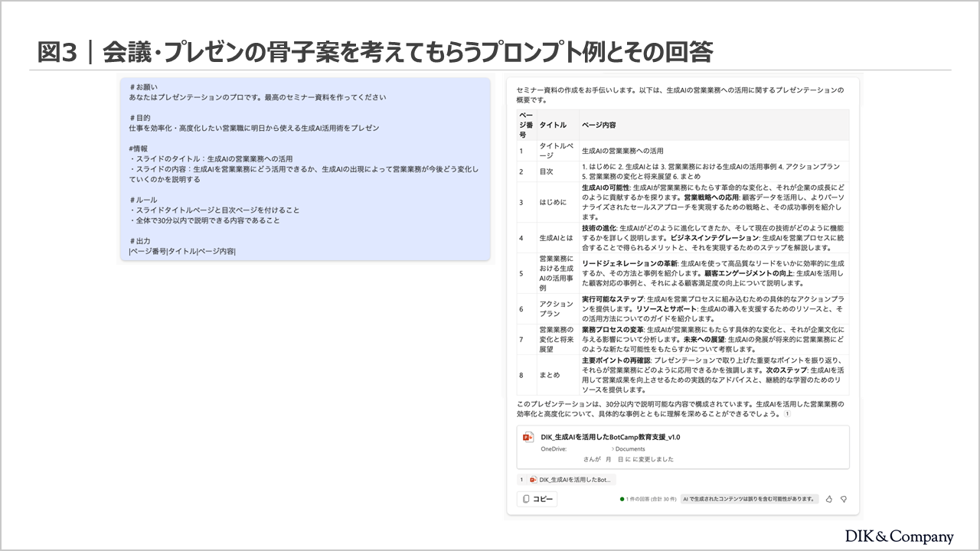Click the Documents path in the file card
This screenshot has width=980, height=551.
click(x=630, y=449)
